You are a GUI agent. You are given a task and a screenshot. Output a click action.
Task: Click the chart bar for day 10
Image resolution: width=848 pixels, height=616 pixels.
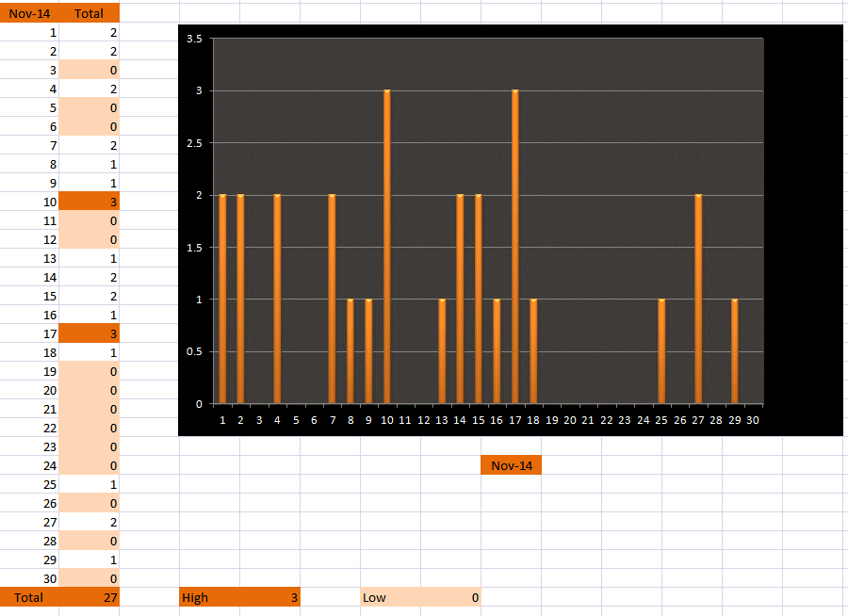point(386,247)
